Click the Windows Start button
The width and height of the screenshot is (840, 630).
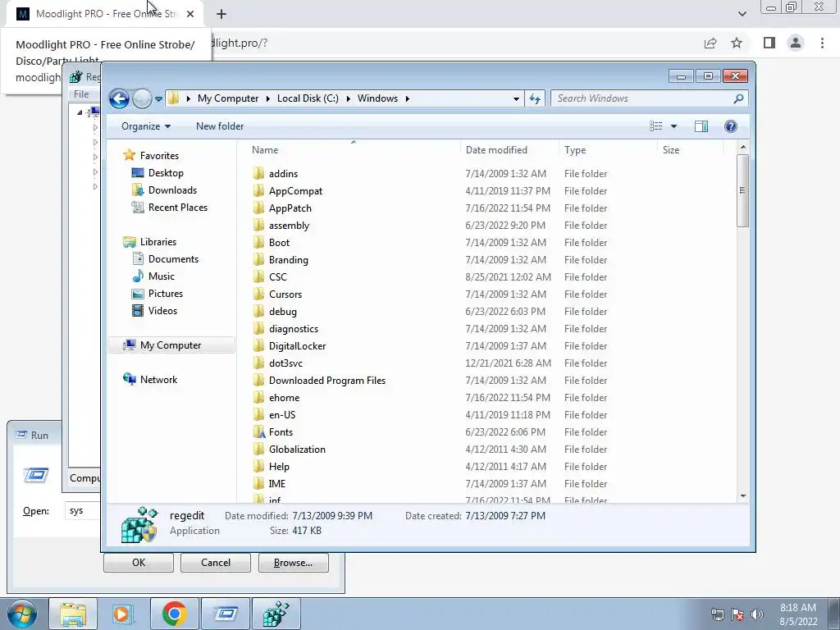[x=22, y=614]
